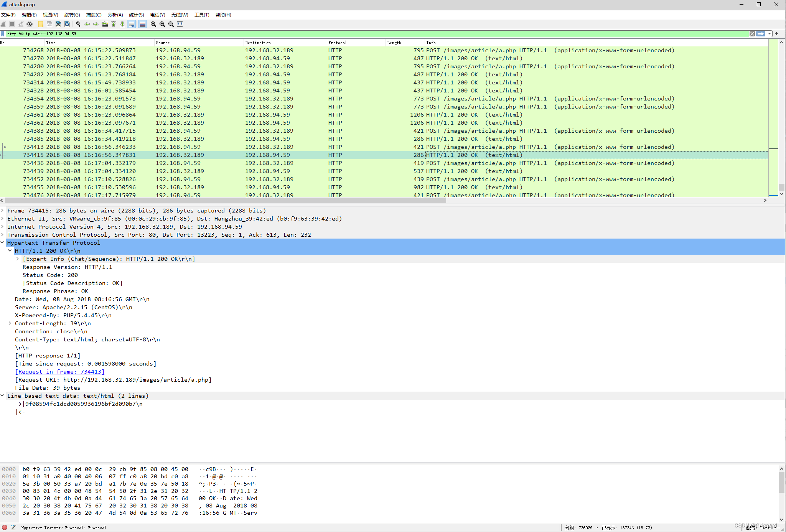Viewport: 786px width, 532px height.
Task: Restart the current capture icon
Action: coord(21,24)
